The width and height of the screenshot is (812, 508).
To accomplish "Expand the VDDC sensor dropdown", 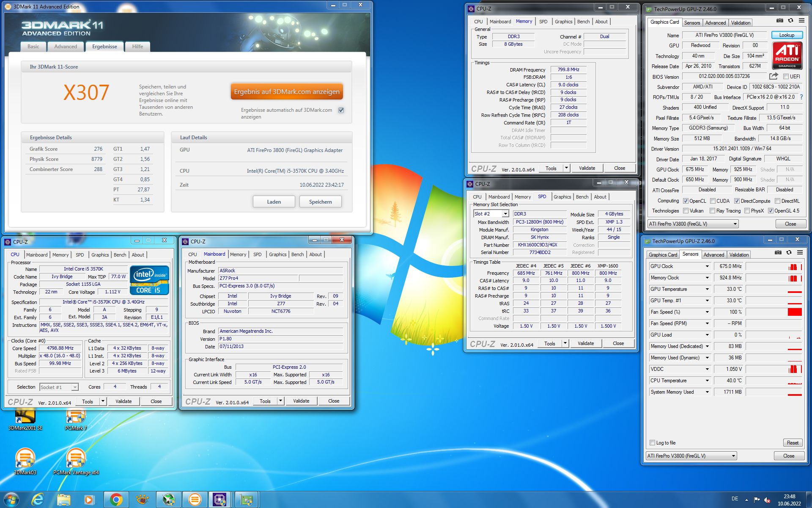I will coord(707,369).
